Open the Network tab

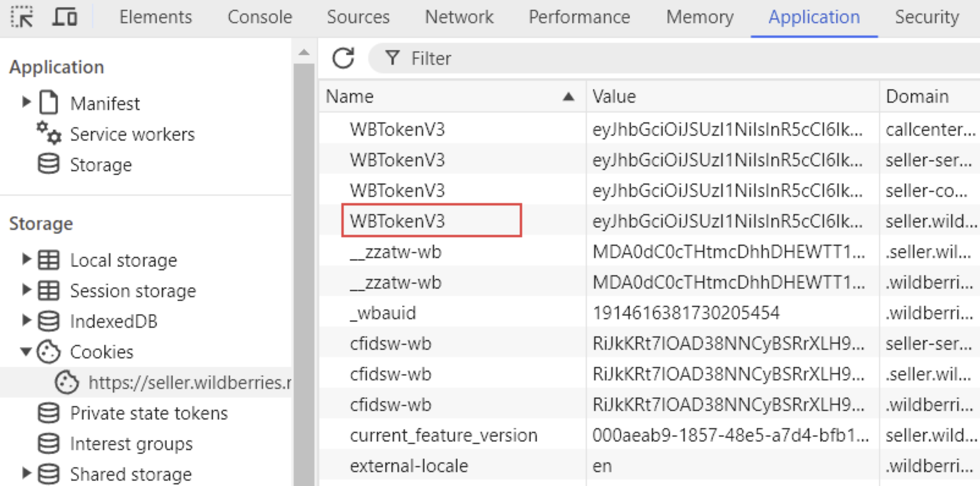point(459,17)
